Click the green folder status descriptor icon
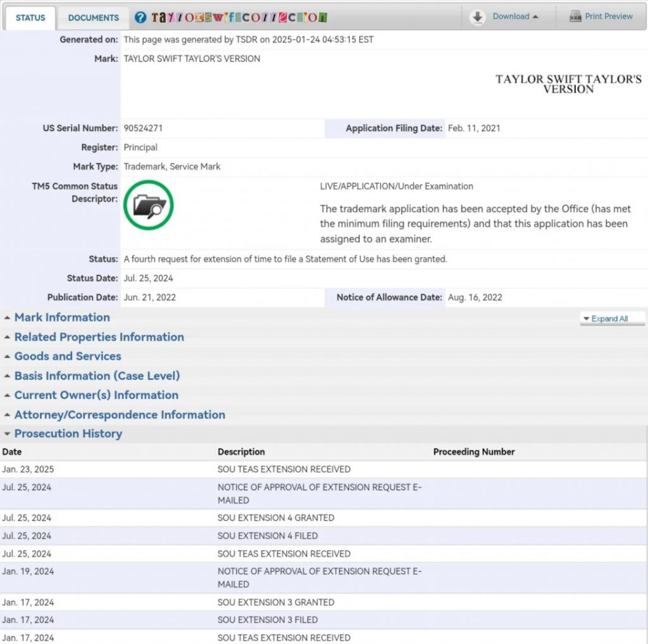The width and height of the screenshot is (648, 644). coord(148,205)
